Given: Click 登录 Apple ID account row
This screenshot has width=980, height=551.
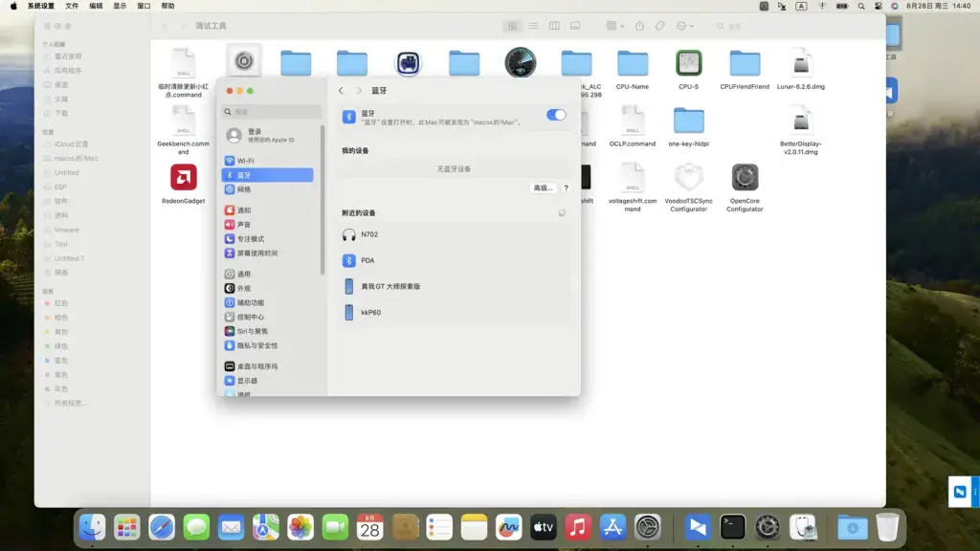Looking at the screenshot, I should point(268,135).
